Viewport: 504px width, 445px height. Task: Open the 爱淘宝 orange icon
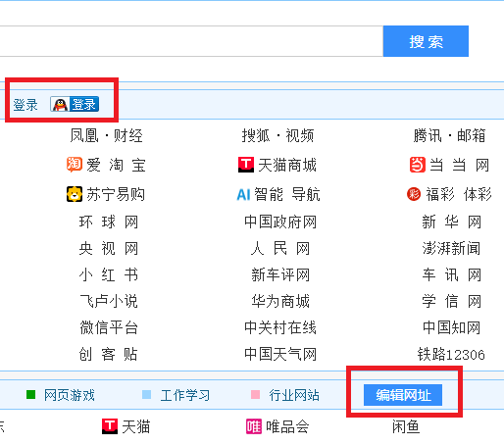coord(75,165)
